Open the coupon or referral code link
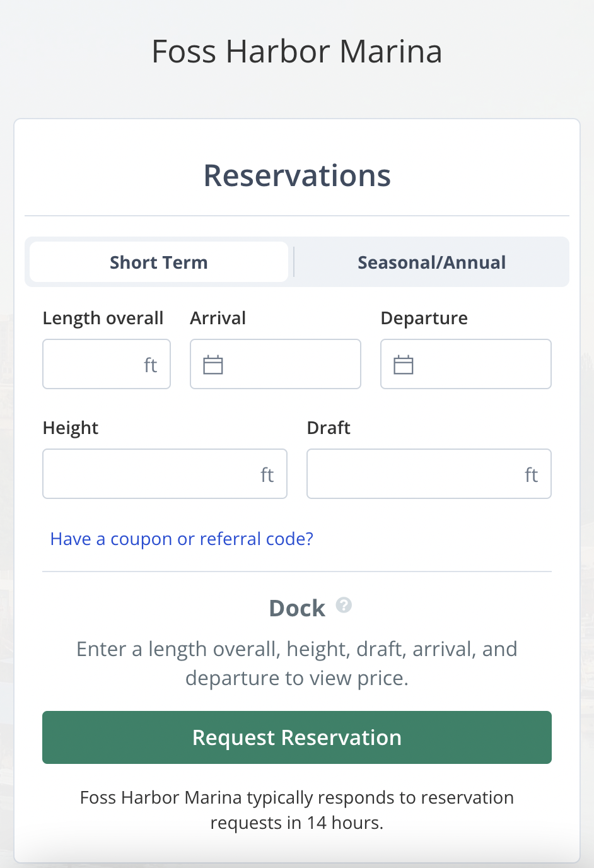 182,539
